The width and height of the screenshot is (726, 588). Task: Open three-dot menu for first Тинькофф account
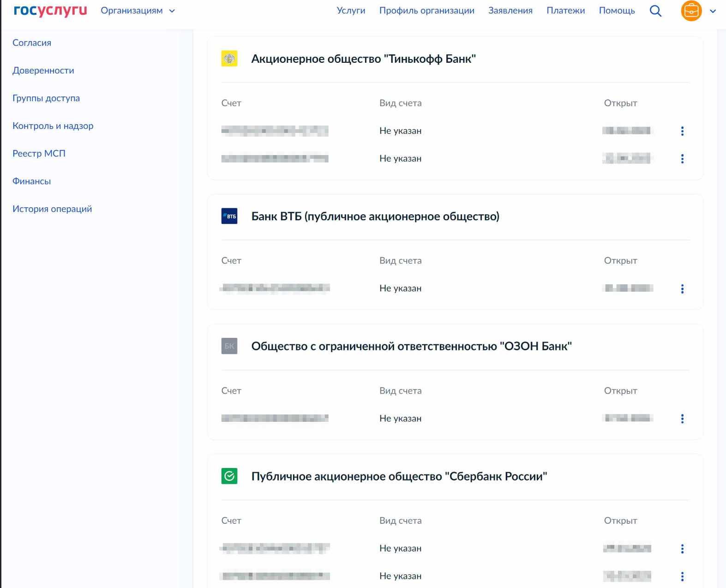tap(682, 131)
